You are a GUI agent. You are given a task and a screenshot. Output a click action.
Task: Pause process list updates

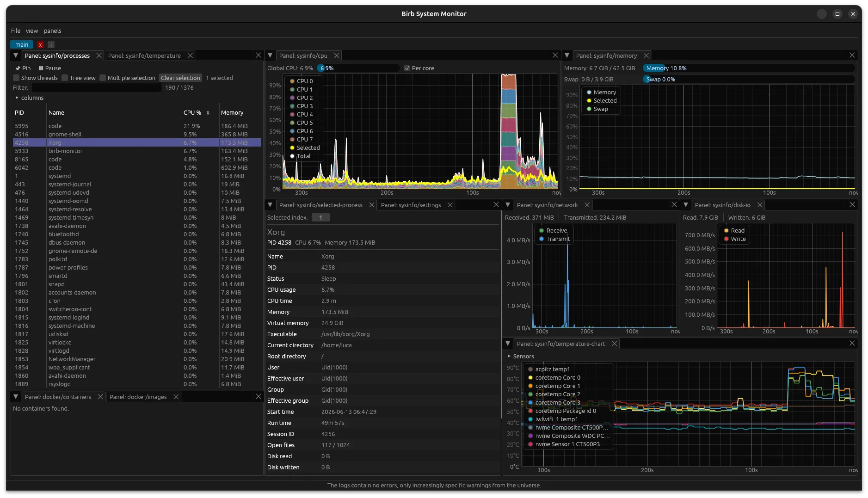click(50, 68)
